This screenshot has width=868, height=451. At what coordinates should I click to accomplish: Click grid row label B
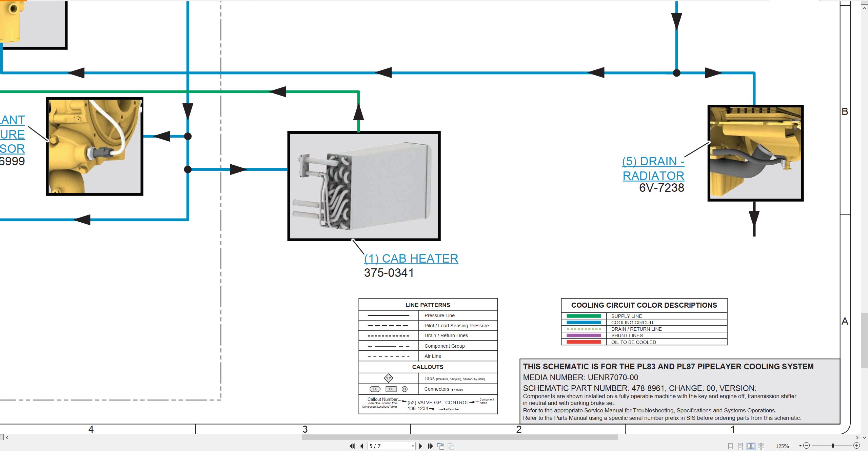click(845, 111)
